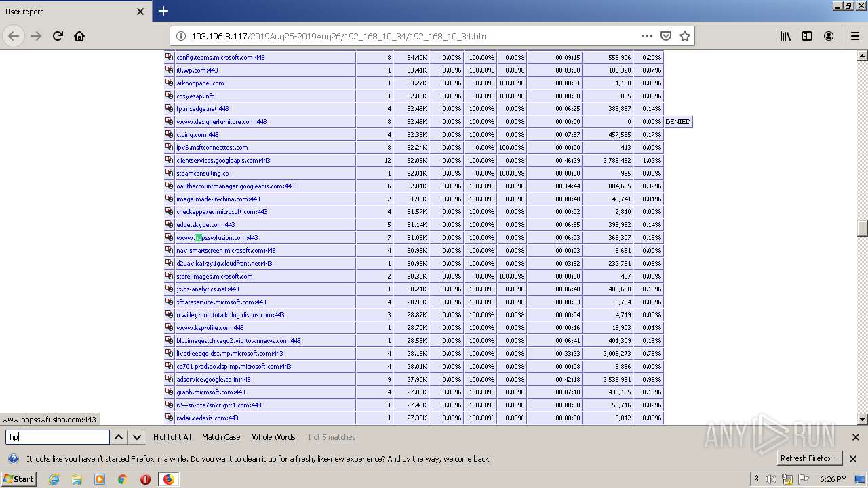Open a new browser tab
Image resolution: width=868 pixels, height=488 pixels.
tap(163, 11)
